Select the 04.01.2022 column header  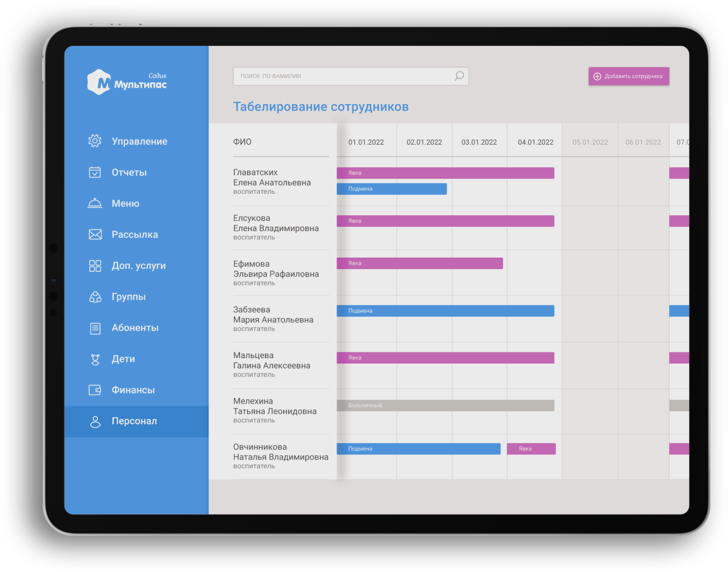[535, 142]
